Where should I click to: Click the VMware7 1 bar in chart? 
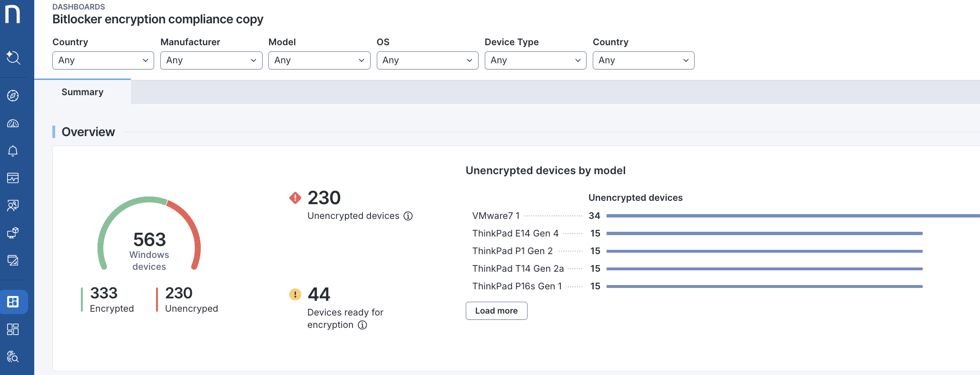[x=790, y=216]
